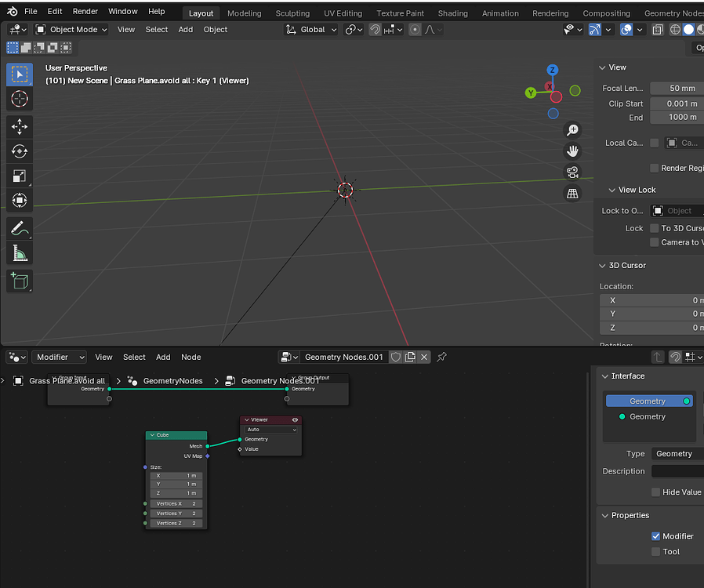Toggle camera view icon
The image size is (704, 588).
tap(572, 172)
